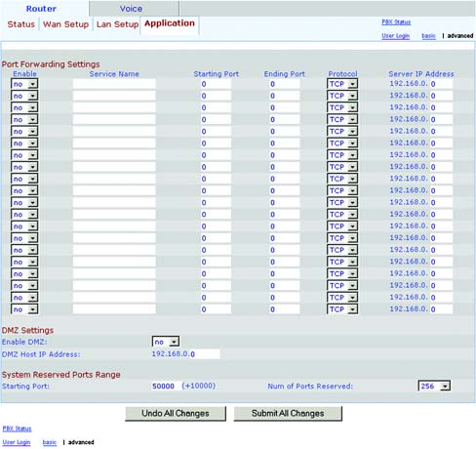The width and height of the screenshot is (476, 449).
Task: Click the first row's Service Name field
Action: 114,84
